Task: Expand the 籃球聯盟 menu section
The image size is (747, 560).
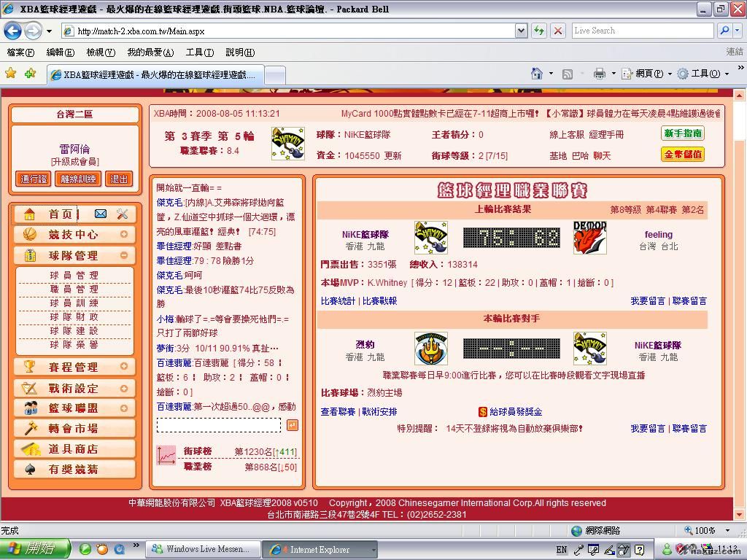Action: coord(124,408)
